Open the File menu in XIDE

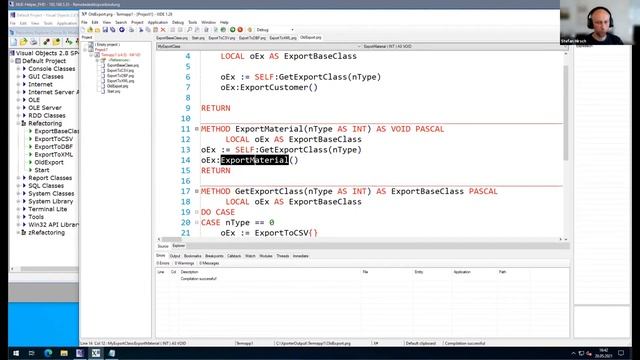[x=84, y=22]
